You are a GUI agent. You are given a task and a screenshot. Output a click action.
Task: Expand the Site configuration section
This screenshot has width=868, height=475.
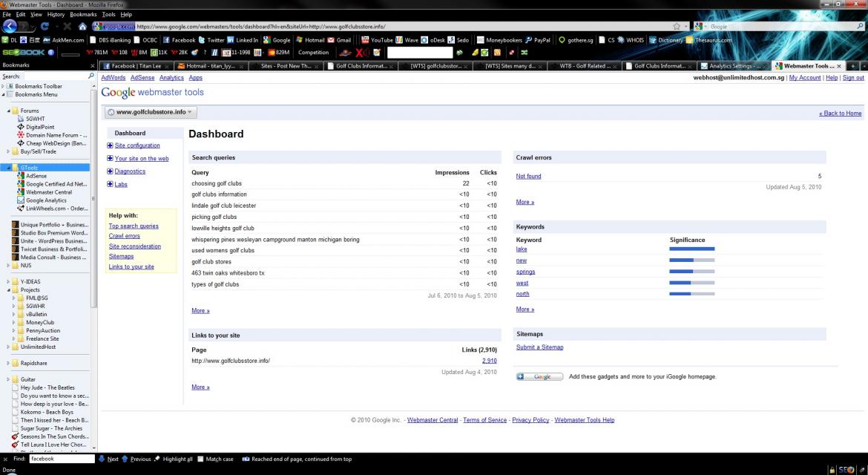point(111,145)
